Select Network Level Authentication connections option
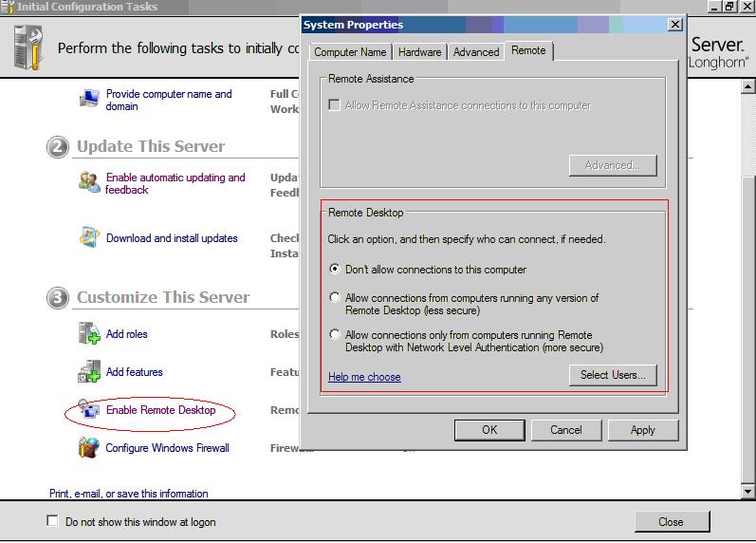The height and width of the screenshot is (543, 756). point(334,335)
